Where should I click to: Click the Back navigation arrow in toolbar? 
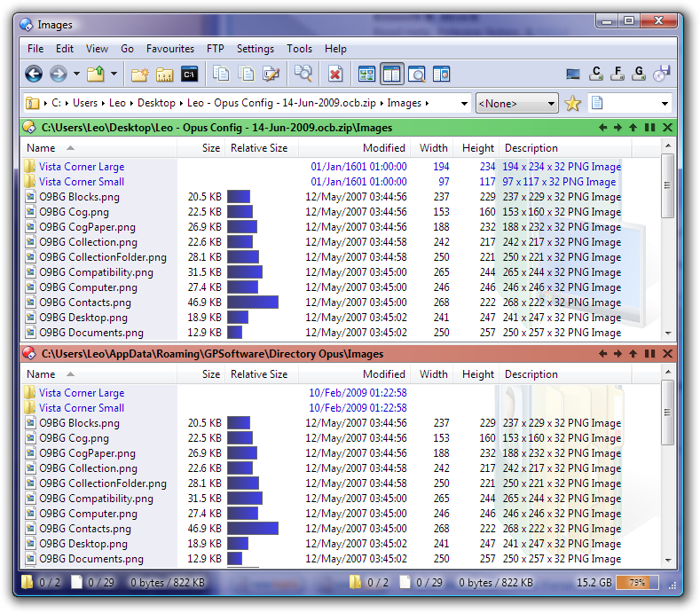coord(34,75)
